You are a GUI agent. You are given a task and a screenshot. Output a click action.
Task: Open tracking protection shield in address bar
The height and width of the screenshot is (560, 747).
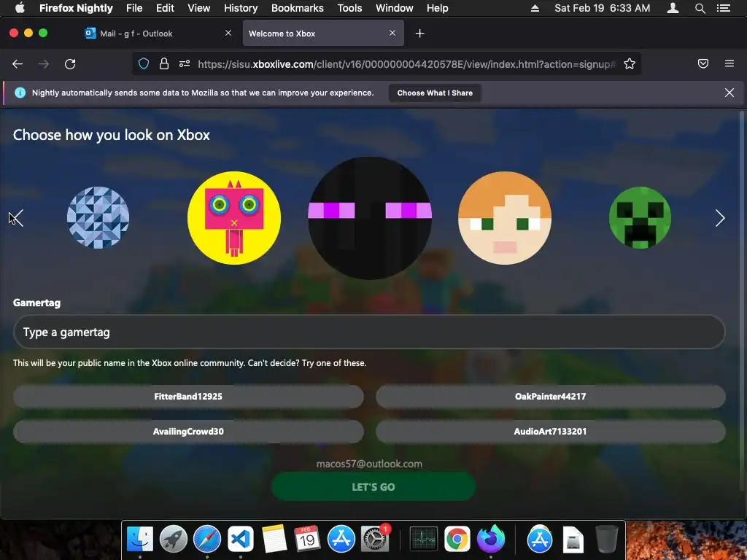tap(144, 64)
